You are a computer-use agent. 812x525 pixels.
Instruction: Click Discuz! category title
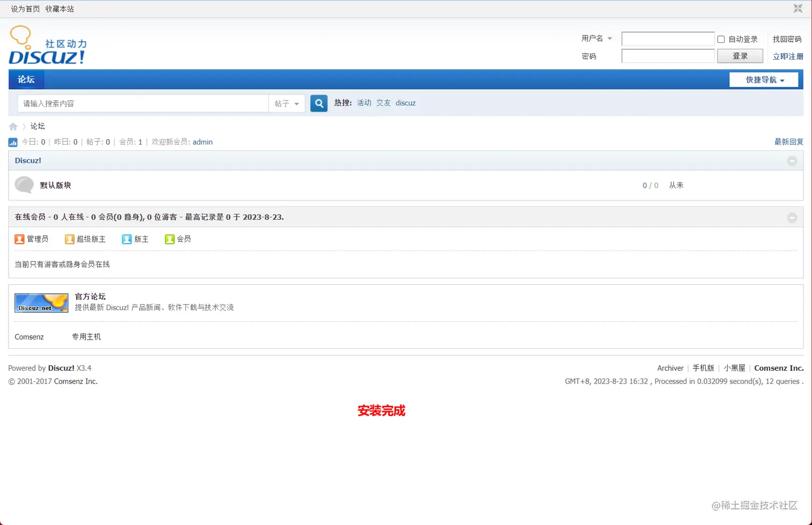click(x=28, y=161)
